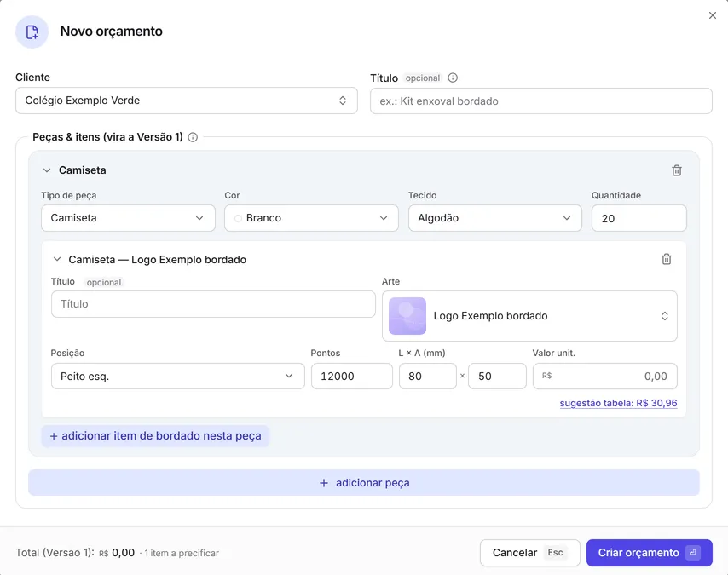Click the Enter key icon in Criar orçamento

[693, 553]
